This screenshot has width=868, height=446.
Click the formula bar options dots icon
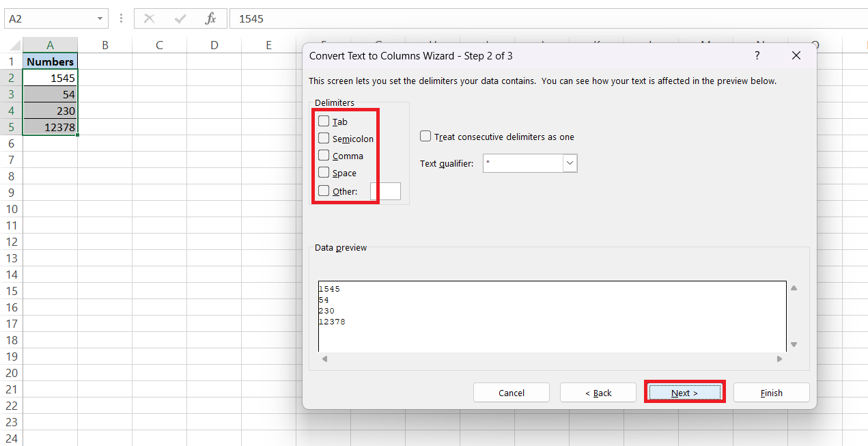[x=121, y=18]
